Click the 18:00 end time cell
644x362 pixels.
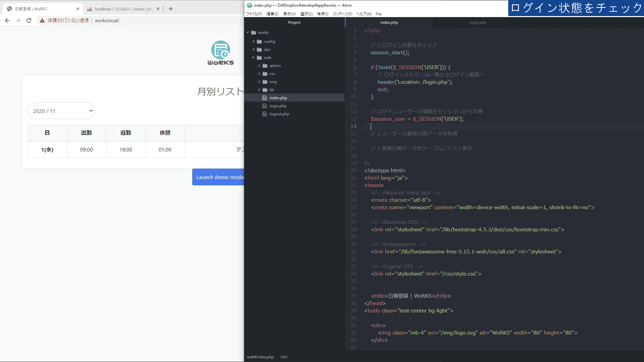126,149
